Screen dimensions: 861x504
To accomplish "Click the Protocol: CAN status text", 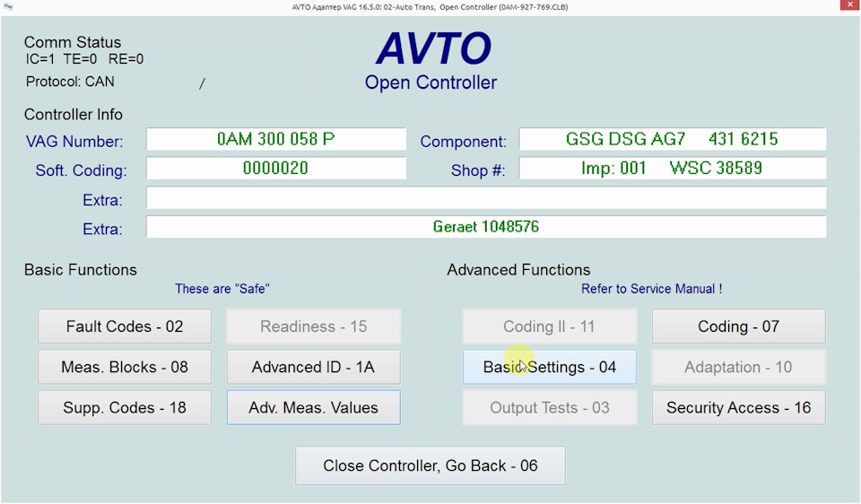I will coord(70,82).
